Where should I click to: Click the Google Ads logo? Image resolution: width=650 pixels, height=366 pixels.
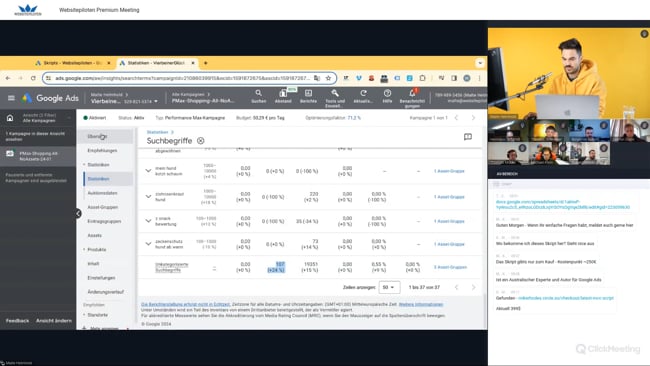50,98
